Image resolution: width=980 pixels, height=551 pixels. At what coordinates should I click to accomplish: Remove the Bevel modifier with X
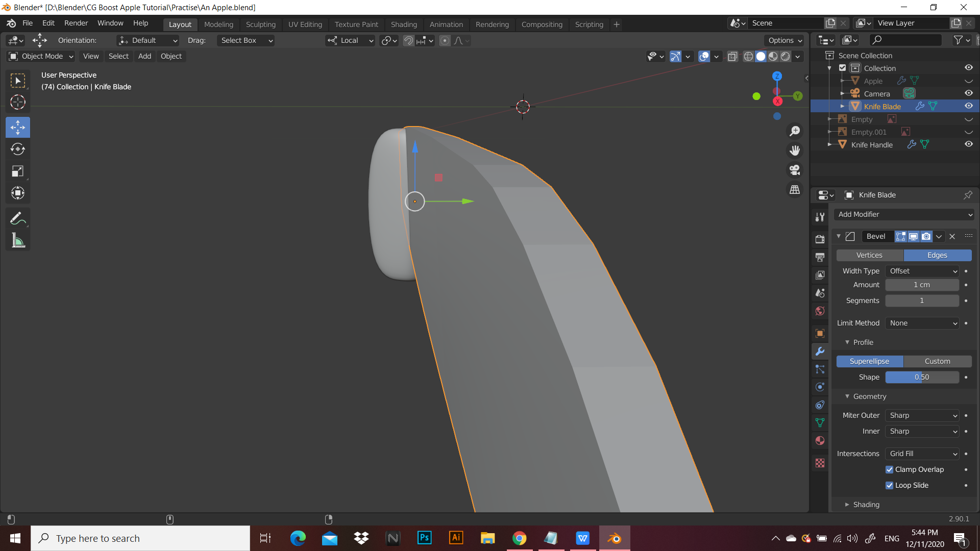tap(952, 236)
